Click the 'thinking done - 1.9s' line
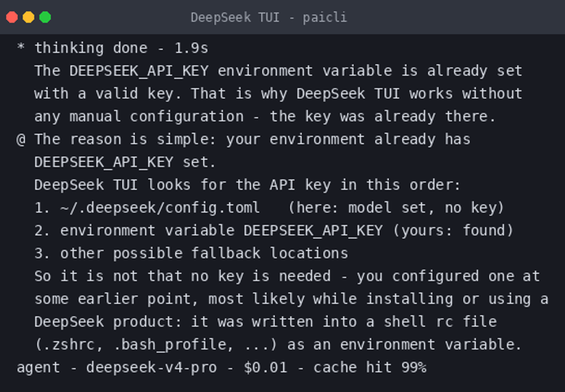Screen dimensions: 565x392 point(121,48)
